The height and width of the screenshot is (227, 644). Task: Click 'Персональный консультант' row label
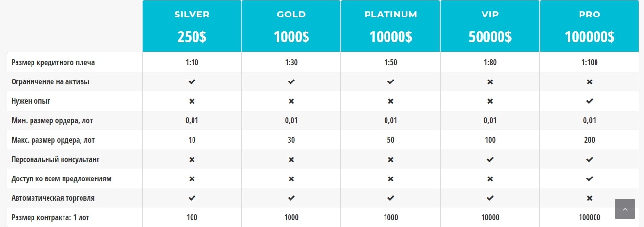pos(55,160)
